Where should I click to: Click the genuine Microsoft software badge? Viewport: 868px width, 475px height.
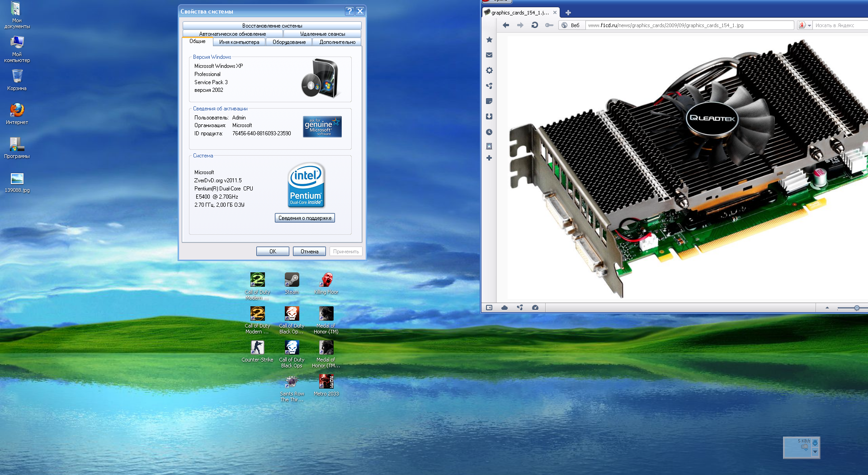click(x=322, y=127)
